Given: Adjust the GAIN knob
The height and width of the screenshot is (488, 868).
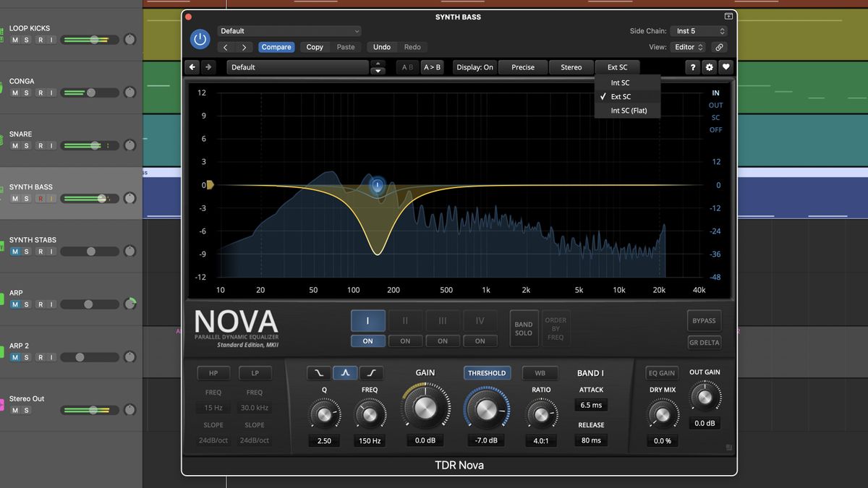Looking at the screenshot, I should click(425, 406).
